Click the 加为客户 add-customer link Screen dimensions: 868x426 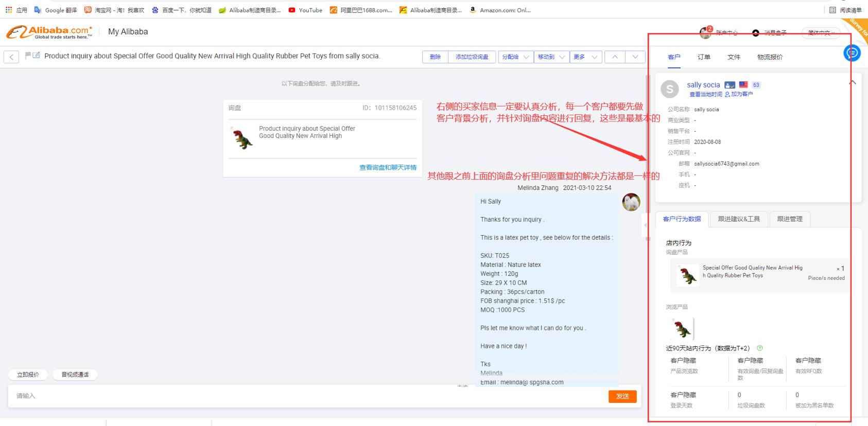(739, 94)
